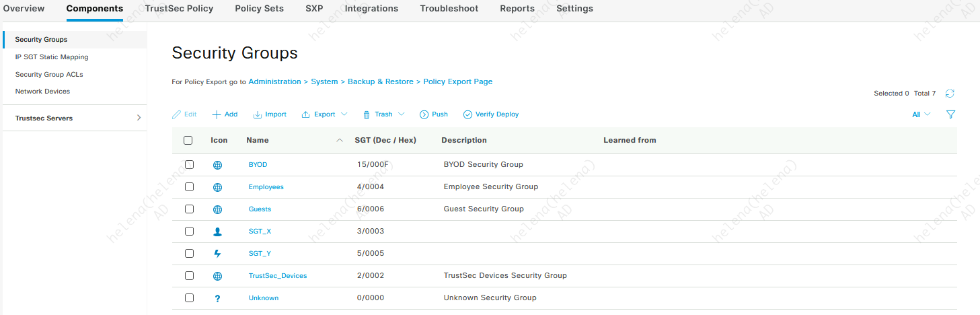
Task: Click the globe icon for BYOD
Action: coord(217,165)
